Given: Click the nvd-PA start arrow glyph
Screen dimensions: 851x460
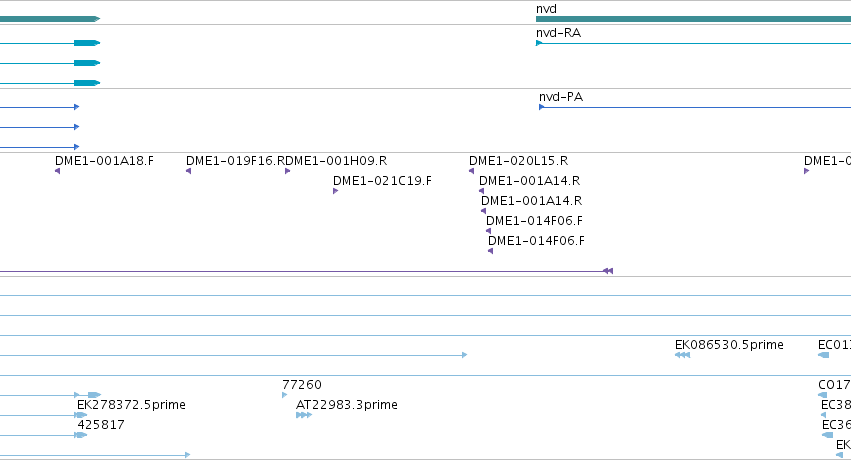Looking at the screenshot, I should coord(542,107).
